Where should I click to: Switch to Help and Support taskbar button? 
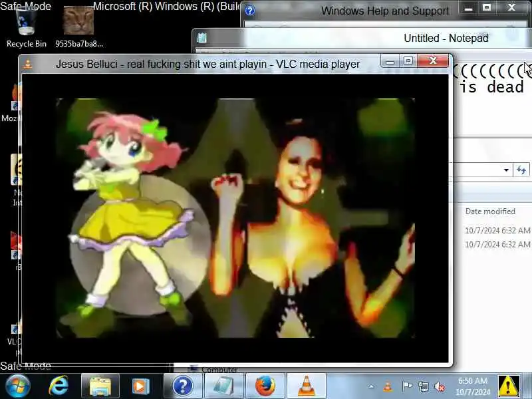[183, 386]
